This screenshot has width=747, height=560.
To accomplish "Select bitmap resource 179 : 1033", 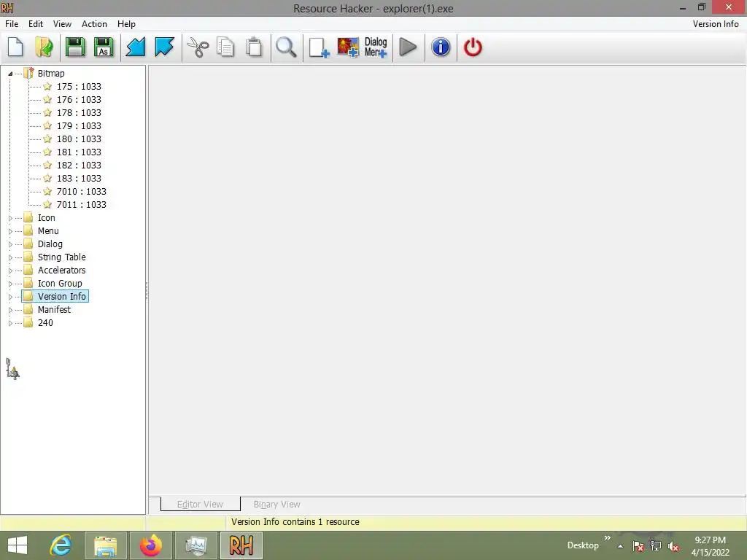I will click(79, 125).
